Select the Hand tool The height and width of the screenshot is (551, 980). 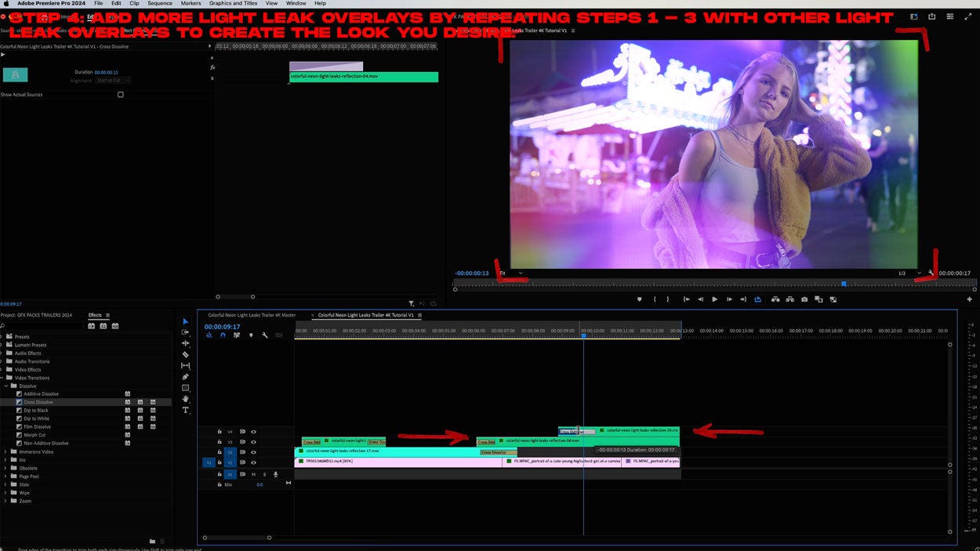click(185, 399)
